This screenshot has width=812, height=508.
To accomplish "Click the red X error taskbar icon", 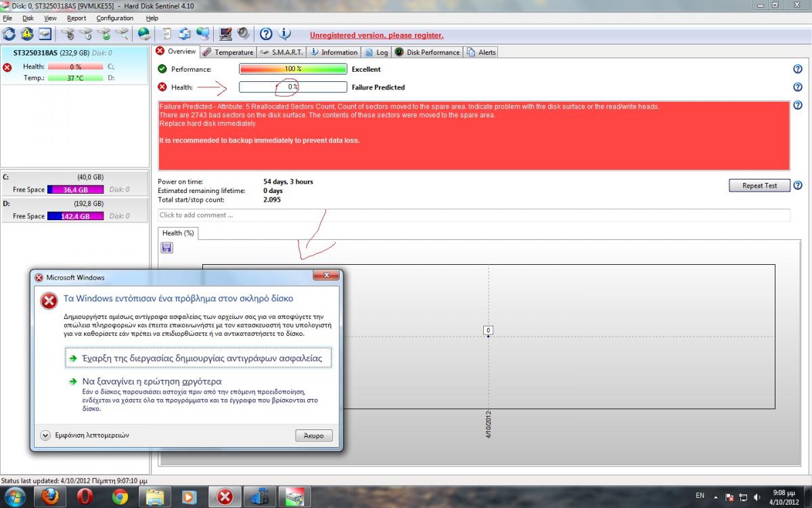I will 225,497.
